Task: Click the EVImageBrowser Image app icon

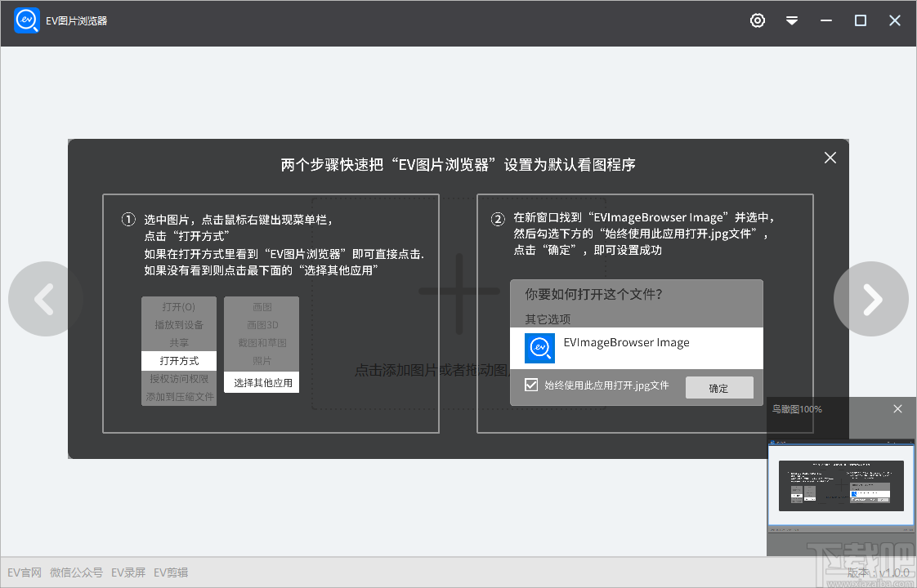Action: [x=539, y=348]
